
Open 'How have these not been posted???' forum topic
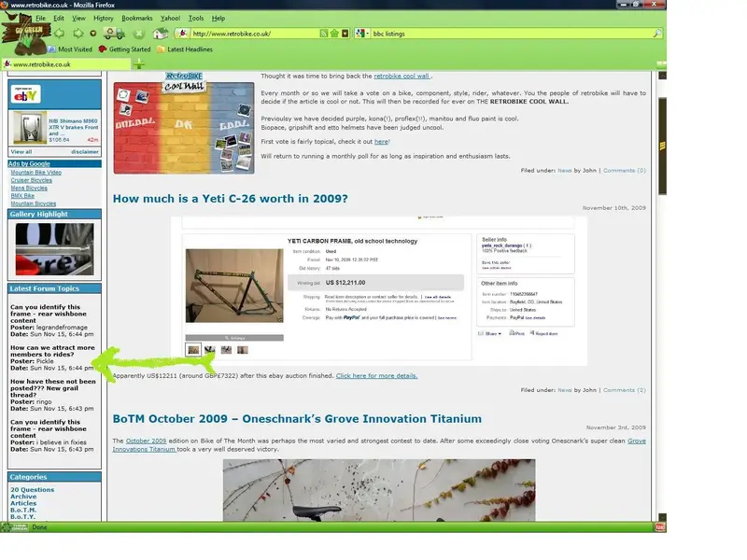pyautogui.click(x=53, y=388)
